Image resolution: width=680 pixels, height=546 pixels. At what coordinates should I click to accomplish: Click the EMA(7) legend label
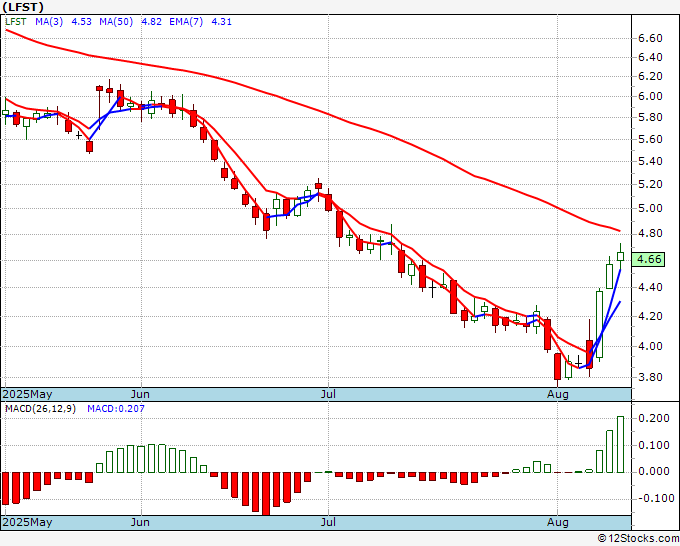click(186, 22)
